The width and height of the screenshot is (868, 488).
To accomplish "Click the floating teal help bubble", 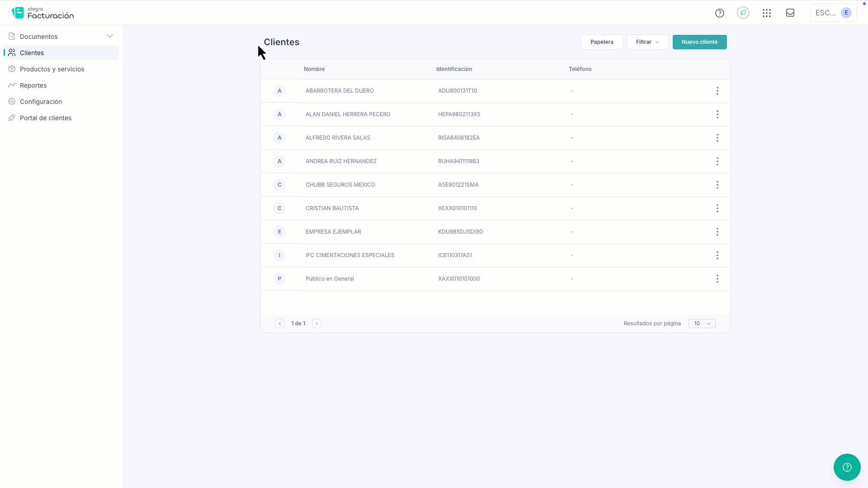I will (846, 467).
